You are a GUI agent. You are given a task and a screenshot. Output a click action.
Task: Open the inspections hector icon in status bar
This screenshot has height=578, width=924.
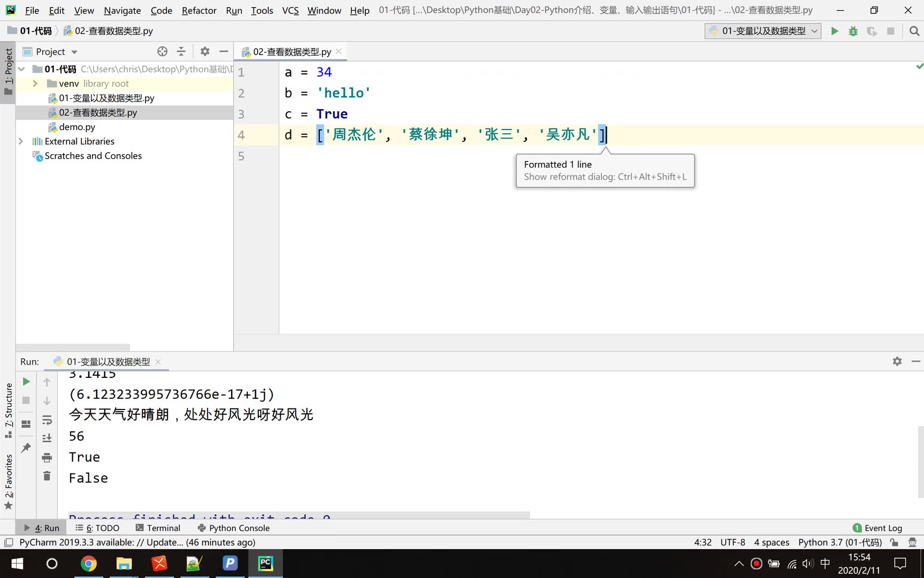[912, 543]
